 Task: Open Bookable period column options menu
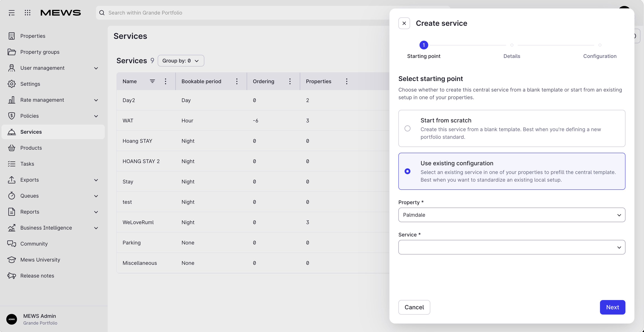click(x=237, y=81)
